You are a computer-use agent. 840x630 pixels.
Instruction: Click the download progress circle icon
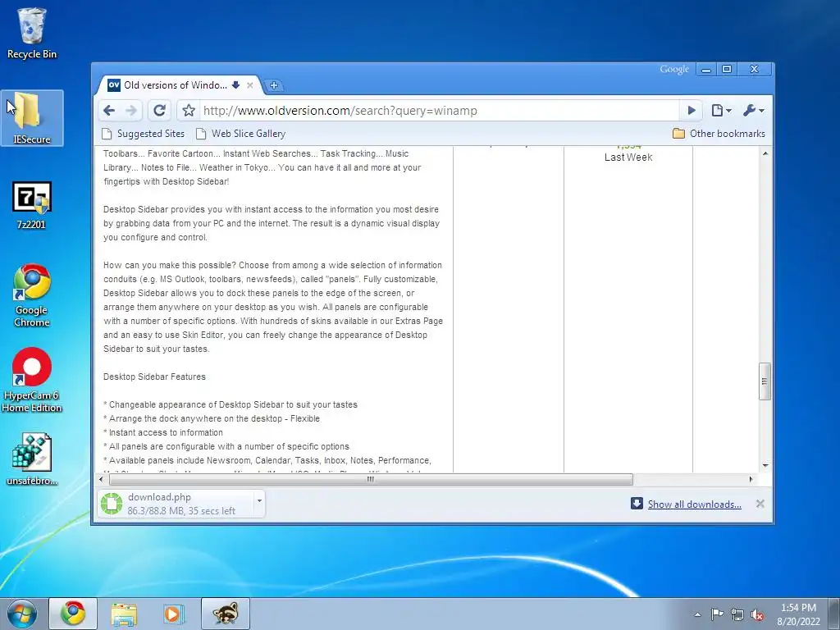pos(112,504)
